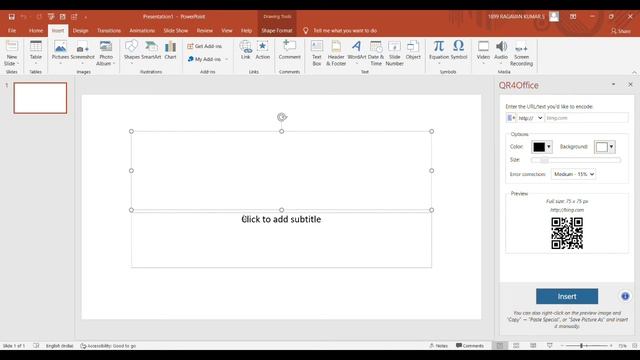640x360 pixels.
Task: Add a new Comment
Action: (x=289, y=50)
